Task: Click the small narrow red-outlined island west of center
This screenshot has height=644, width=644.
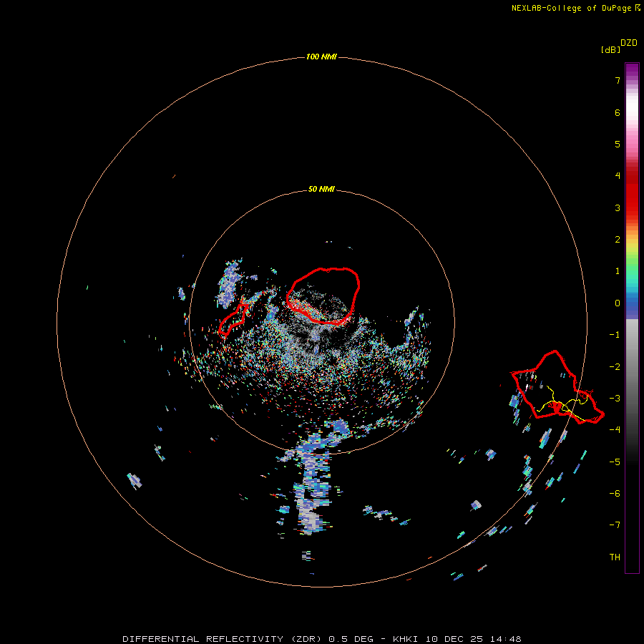Action: pyautogui.click(x=233, y=319)
